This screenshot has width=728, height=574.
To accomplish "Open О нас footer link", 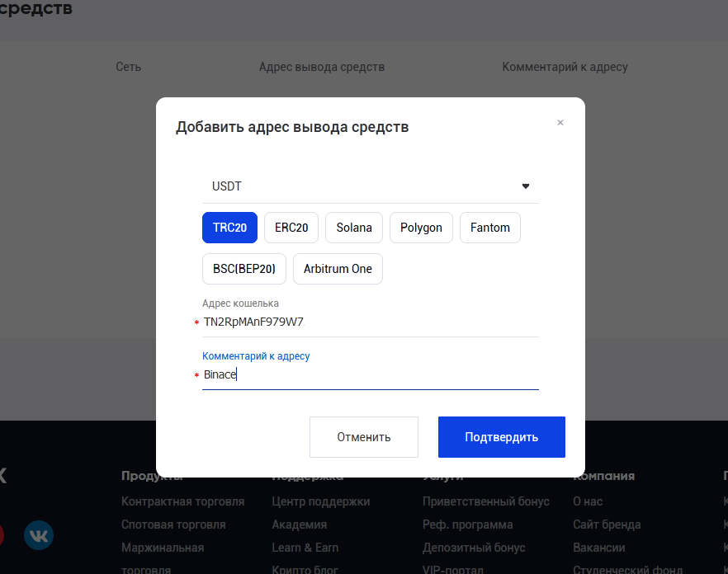I will click(588, 501).
